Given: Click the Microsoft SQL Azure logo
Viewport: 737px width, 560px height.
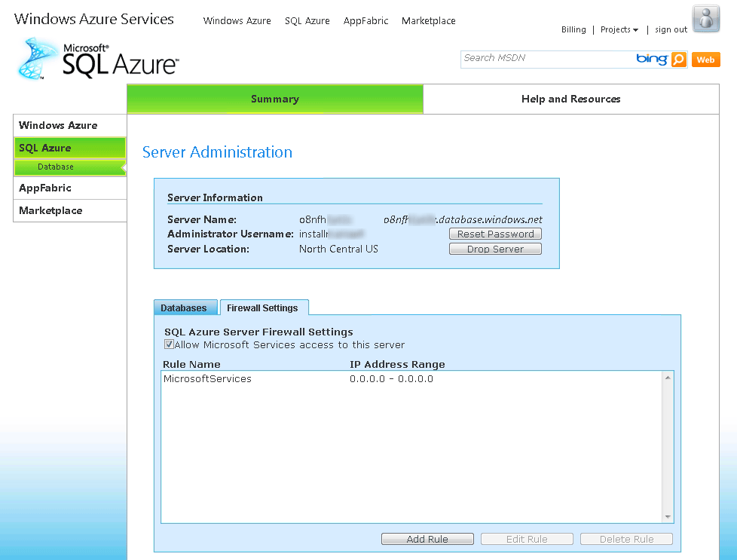Looking at the screenshot, I should [98, 60].
